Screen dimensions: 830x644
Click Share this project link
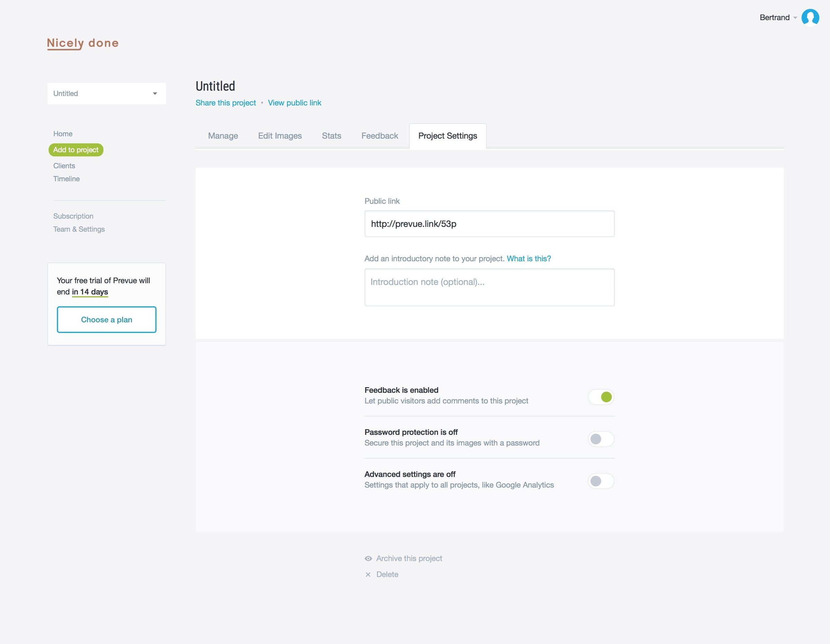tap(225, 103)
